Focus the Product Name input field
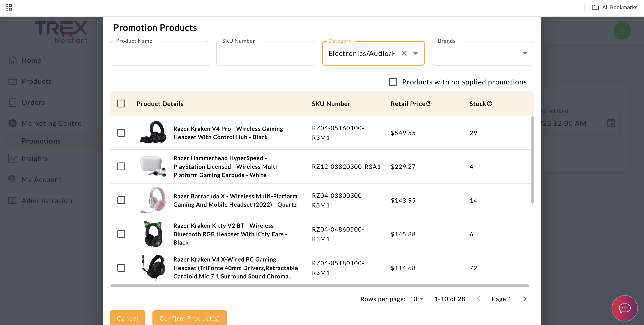This screenshot has width=644, height=325. point(159,53)
